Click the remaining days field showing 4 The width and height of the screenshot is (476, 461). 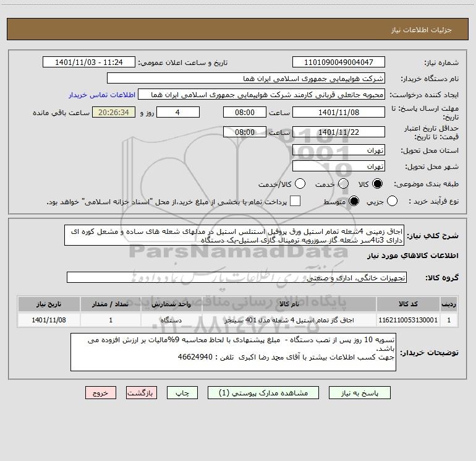click(178, 112)
